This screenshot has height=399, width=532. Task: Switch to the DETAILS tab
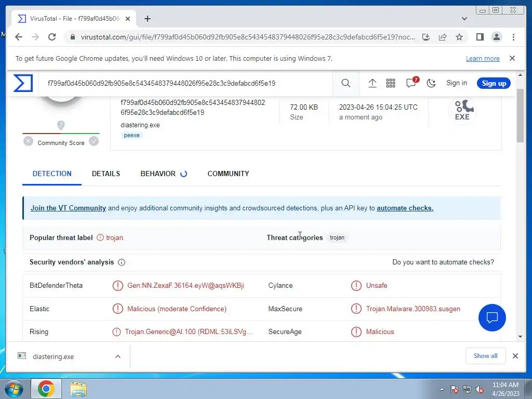click(x=106, y=174)
